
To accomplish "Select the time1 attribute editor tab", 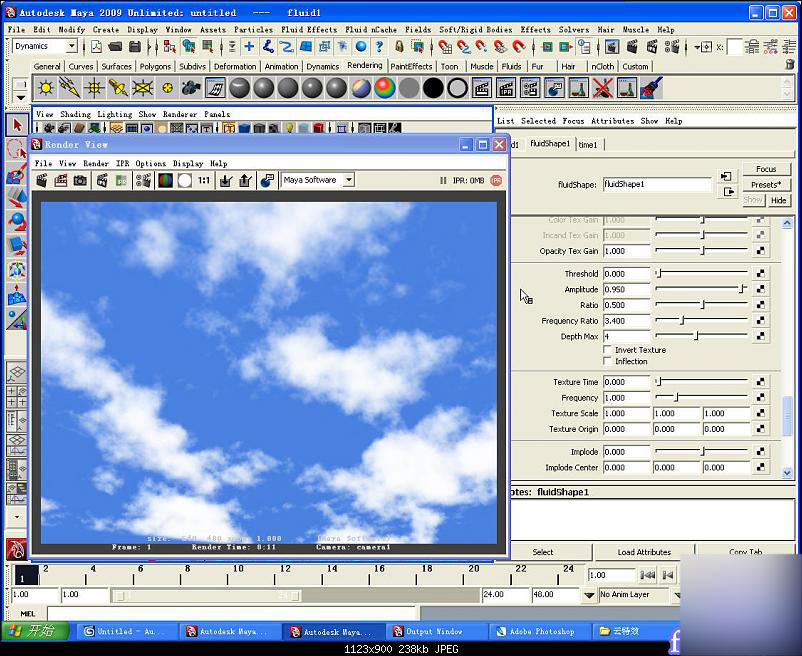I will pos(588,145).
